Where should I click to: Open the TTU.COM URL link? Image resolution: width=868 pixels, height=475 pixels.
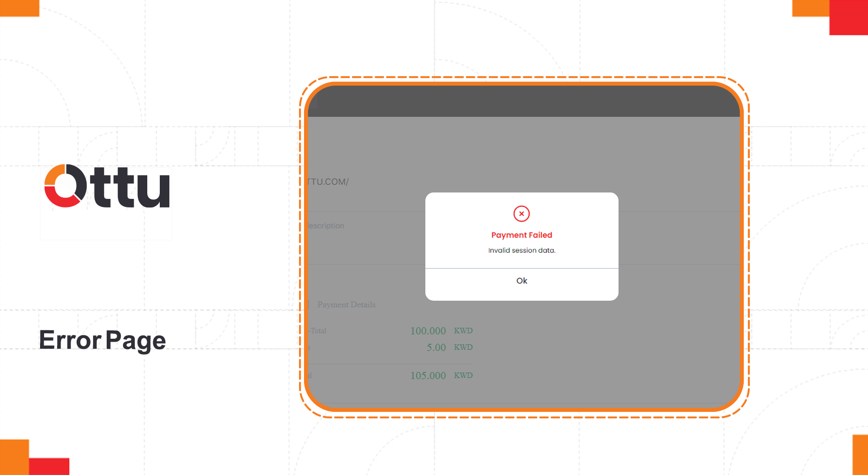[328, 182]
